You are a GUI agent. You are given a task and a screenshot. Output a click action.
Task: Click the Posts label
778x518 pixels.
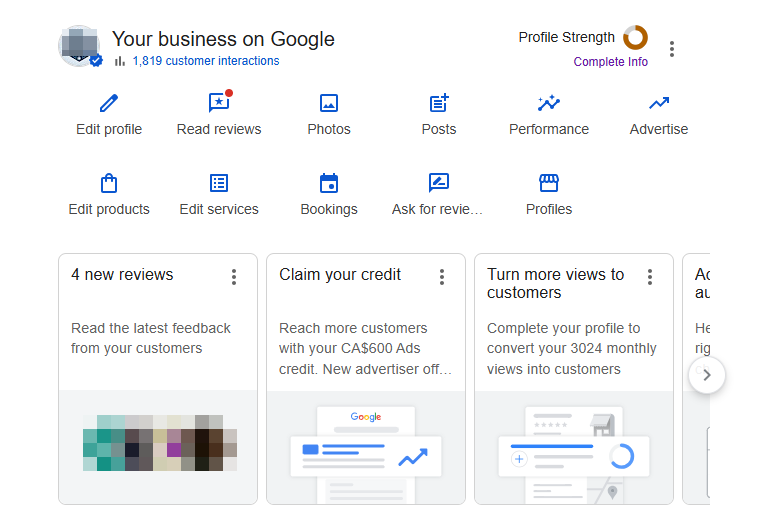click(439, 130)
